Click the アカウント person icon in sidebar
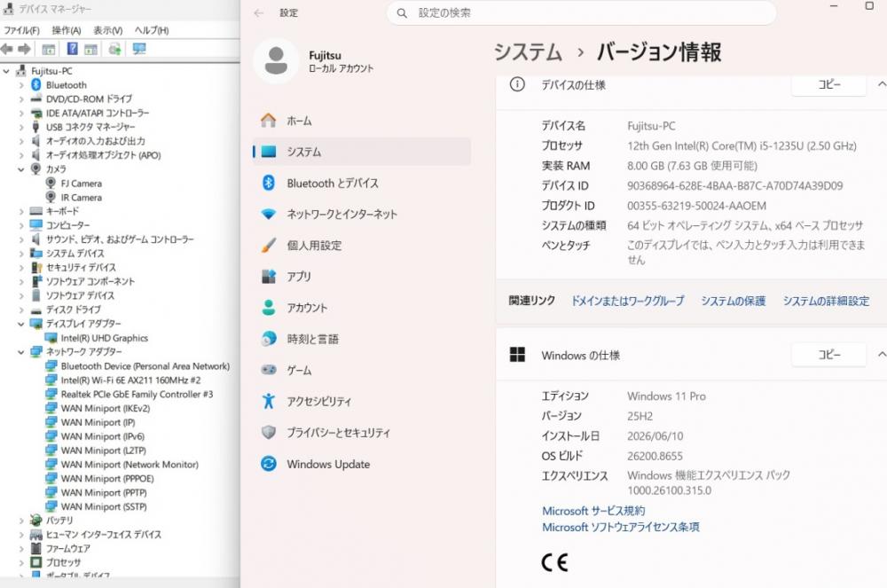 click(268, 308)
